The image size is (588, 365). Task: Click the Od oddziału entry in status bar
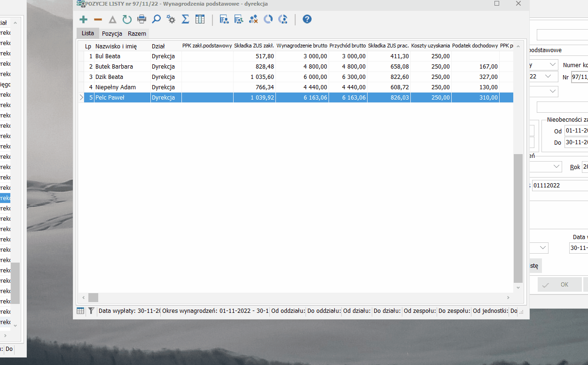coord(288,311)
